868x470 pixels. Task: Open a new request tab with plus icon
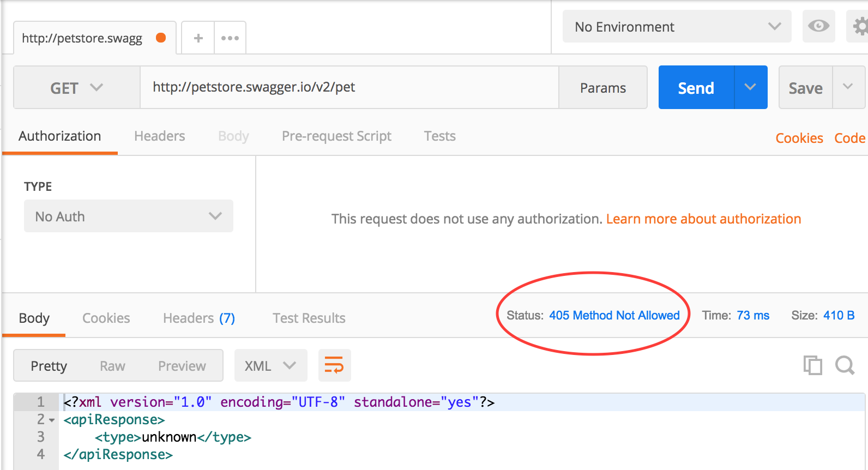point(198,38)
